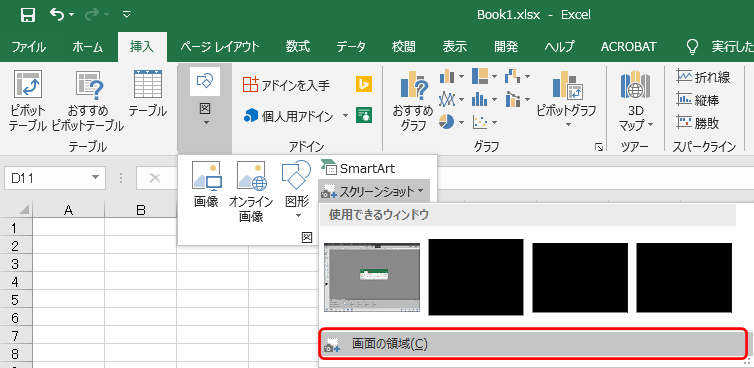Click the formula bar cancel X button
This screenshot has height=368, width=754.
coord(154,178)
